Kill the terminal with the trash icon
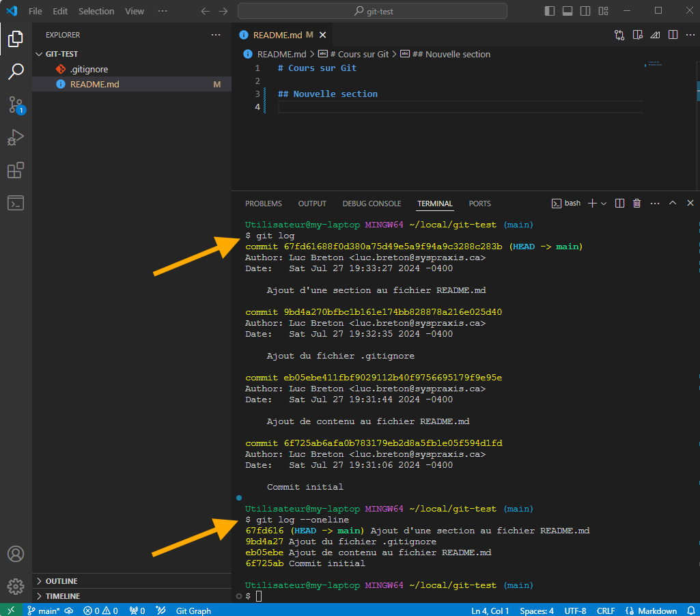The width and height of the screenshot is (700, 616). (636, 203)
